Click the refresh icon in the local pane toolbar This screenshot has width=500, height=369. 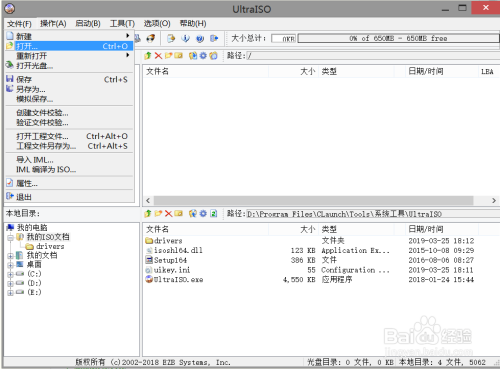214,213
